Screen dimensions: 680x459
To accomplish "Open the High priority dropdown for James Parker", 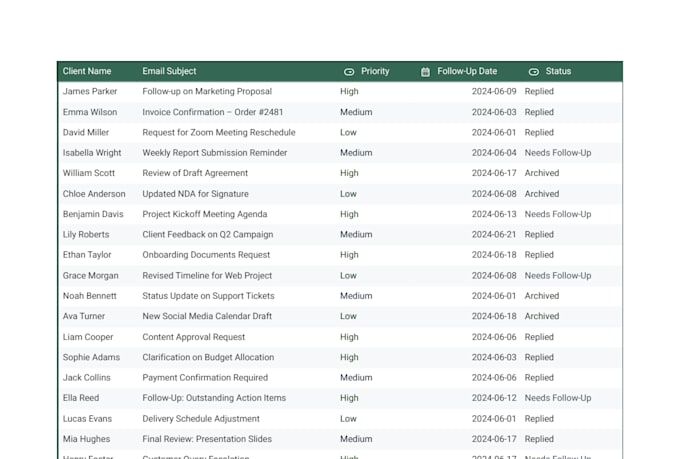I will pyautogui.click(x=349, y=92).
